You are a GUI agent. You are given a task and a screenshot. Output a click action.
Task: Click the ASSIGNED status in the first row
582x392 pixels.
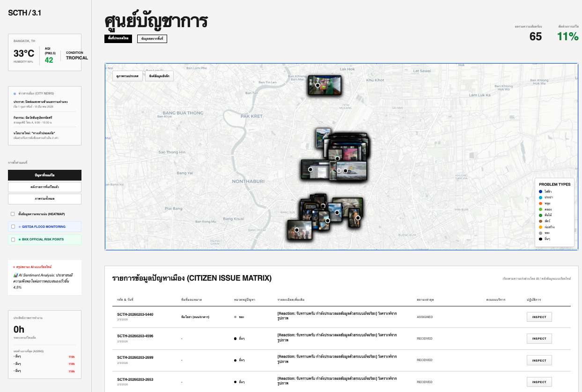pos(425,317)
